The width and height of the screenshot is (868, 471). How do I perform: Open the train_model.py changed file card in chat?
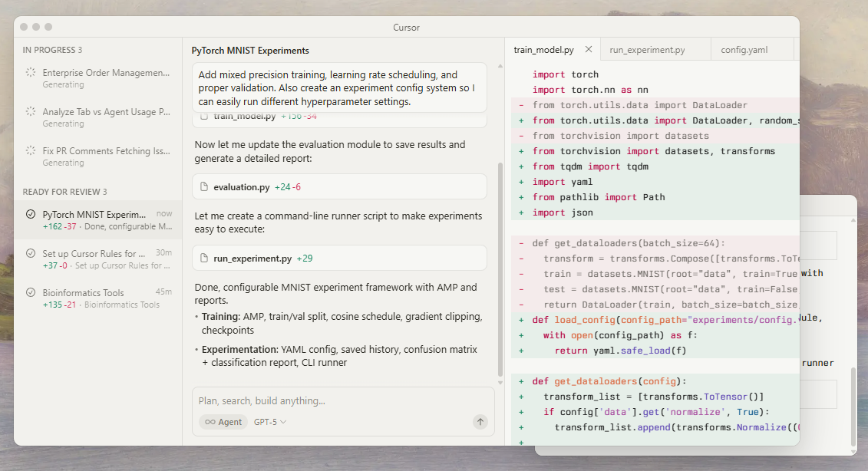pos(339,119)
